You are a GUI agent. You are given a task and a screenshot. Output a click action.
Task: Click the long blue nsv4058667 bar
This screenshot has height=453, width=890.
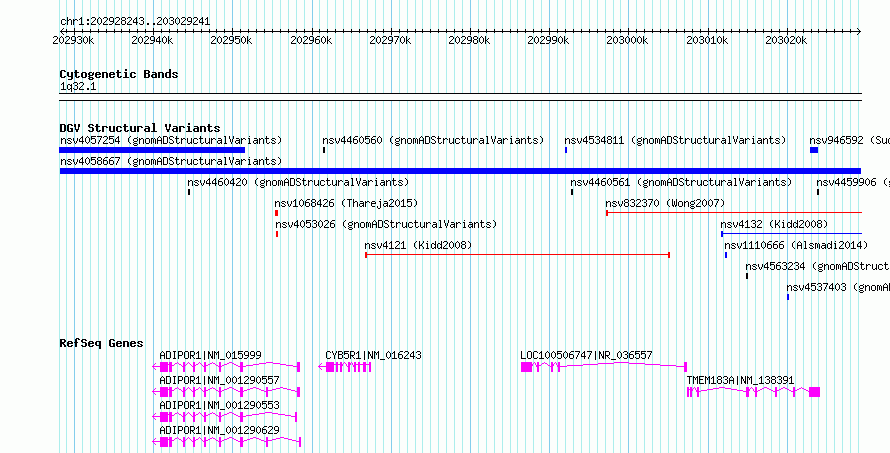[460, 171]
